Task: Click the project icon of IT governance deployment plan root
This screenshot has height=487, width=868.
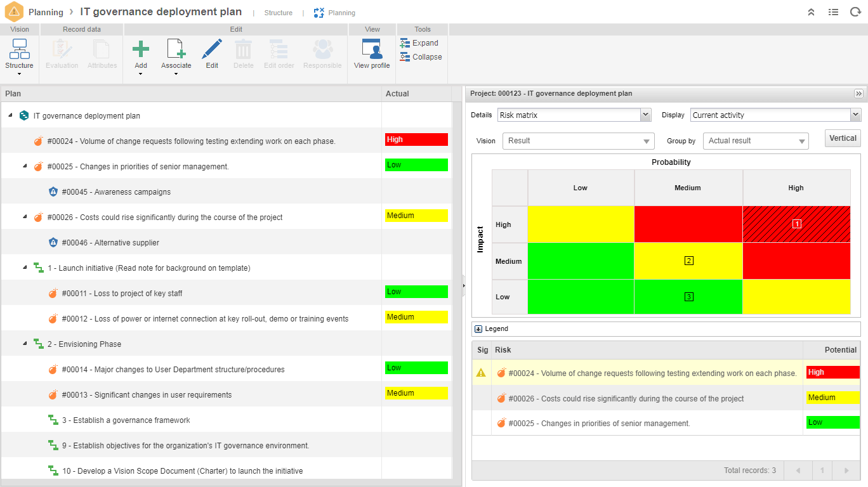Action: pos(24,115)
